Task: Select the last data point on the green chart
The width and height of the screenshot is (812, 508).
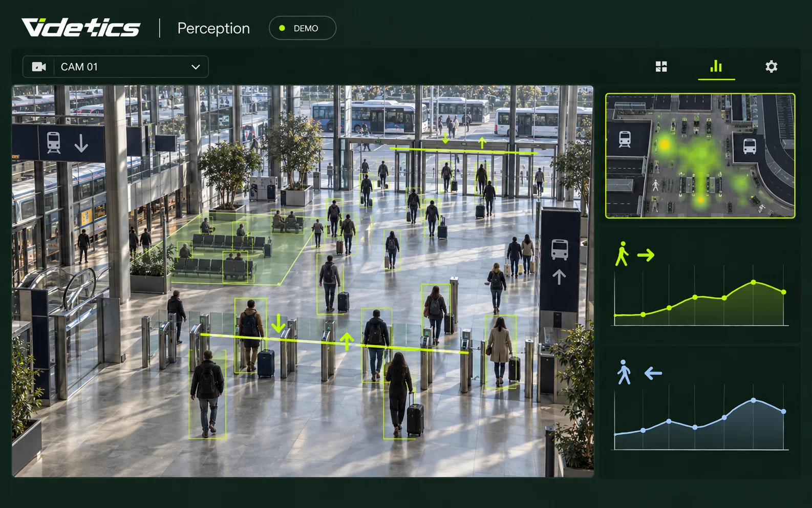Action: click(784, 292)
